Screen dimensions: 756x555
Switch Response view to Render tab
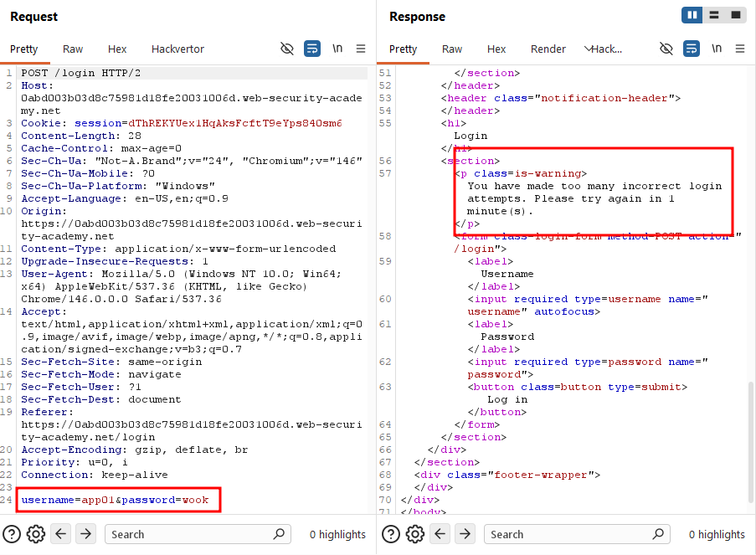[548, 49]
